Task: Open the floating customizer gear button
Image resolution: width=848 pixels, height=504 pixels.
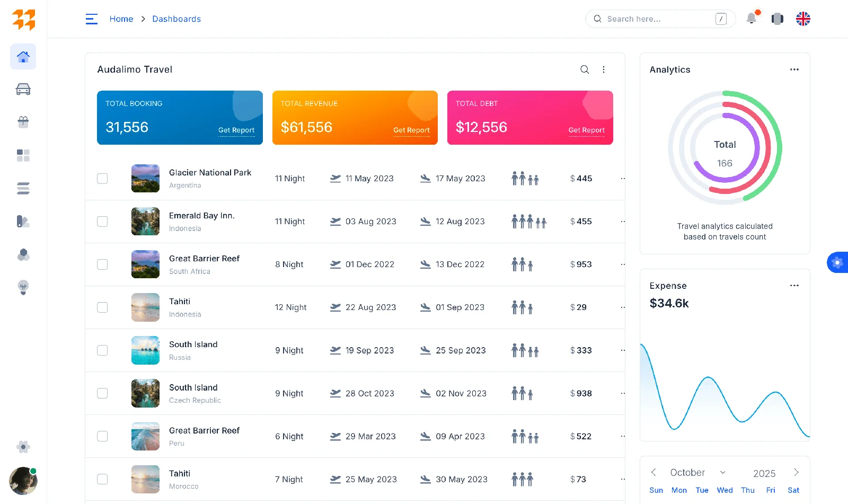Action: pyautogui.click(x=837, y=262)
